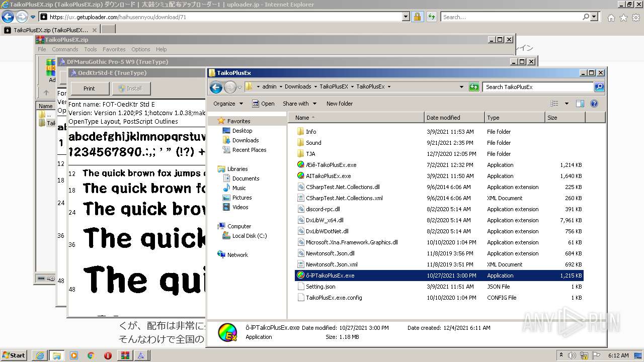Select Æiê-TaikoPlusEx.exe application icon
Image resolution: width=644 pixels, height=362 pixels.
301,165
